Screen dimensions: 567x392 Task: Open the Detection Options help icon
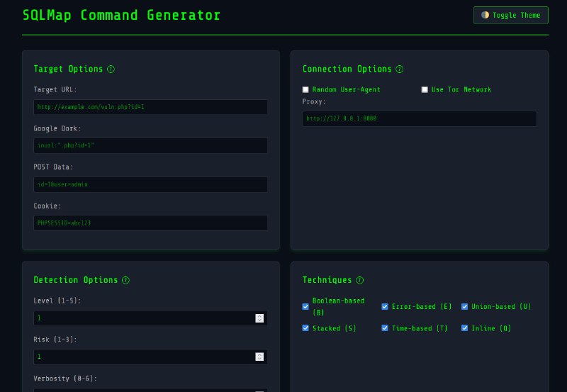126,280
